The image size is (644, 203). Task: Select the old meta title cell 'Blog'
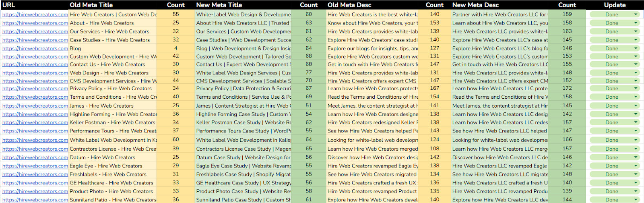[113, 48]
